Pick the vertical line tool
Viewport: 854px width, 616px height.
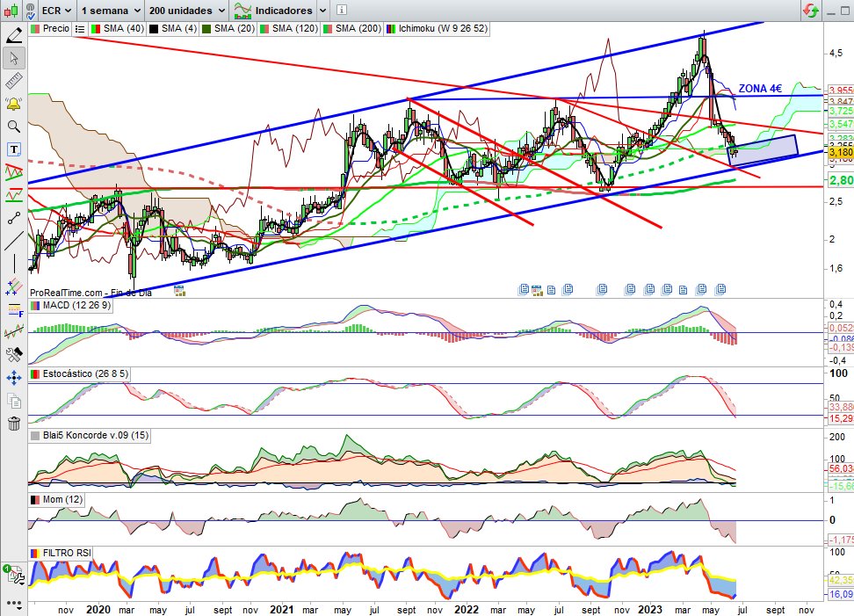13,264
